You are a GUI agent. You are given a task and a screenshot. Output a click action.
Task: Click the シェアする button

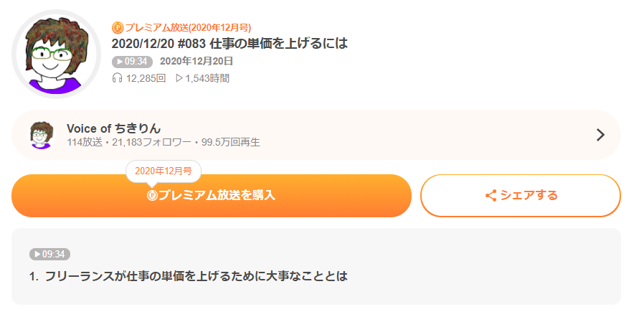coord(521,196)
